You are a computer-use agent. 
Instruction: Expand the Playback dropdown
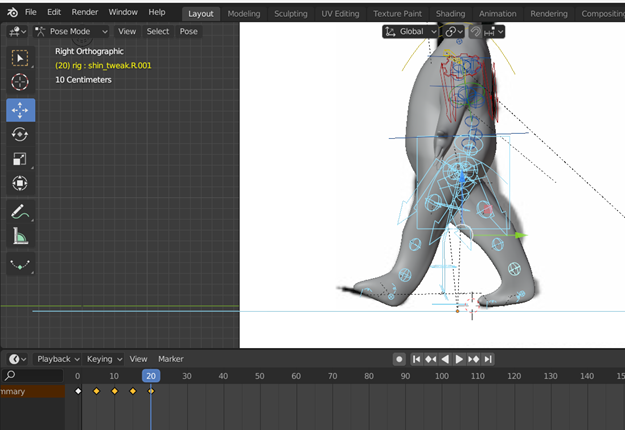point(58,359)
